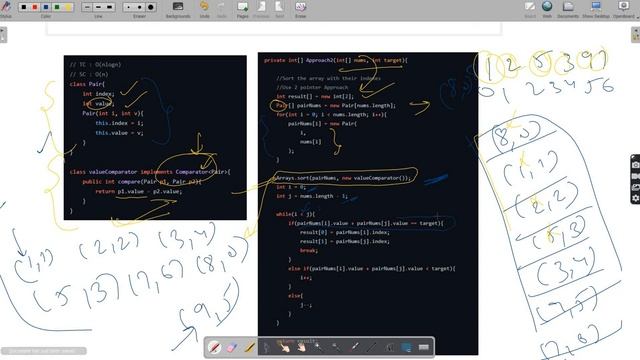The width and height of the screenshot is (640, 360).
Task: Open the Pages panel
Action: 242,9
